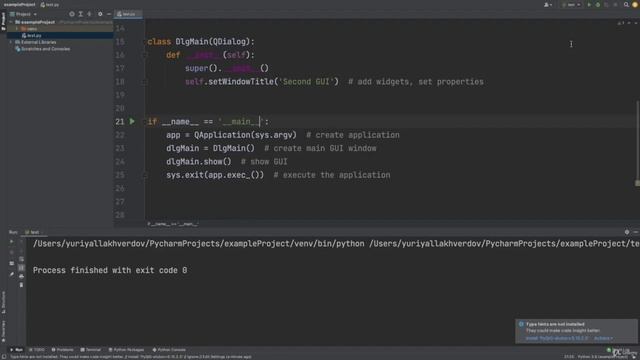
Task: Collapse the exampleProject root folder
Action: coord(11,22)
